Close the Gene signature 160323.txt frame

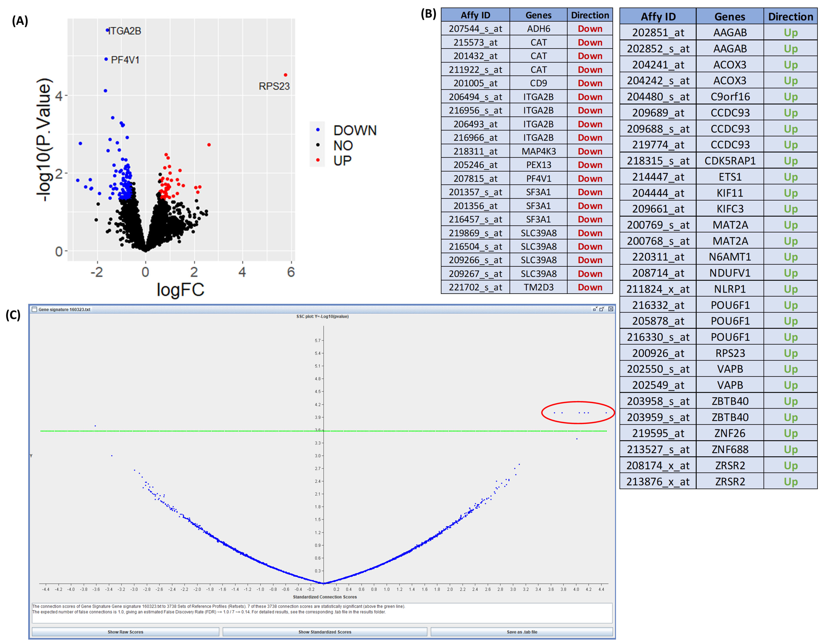pos(611,309)
